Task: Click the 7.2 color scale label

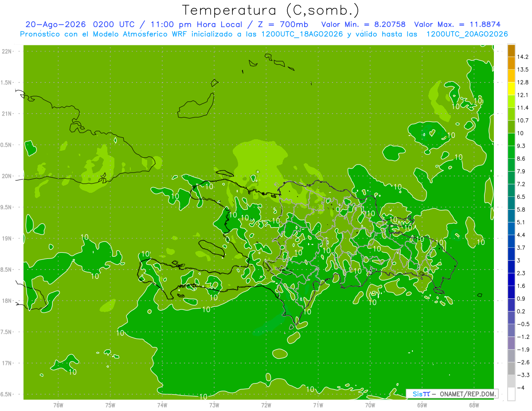Action: coord(521,184)
